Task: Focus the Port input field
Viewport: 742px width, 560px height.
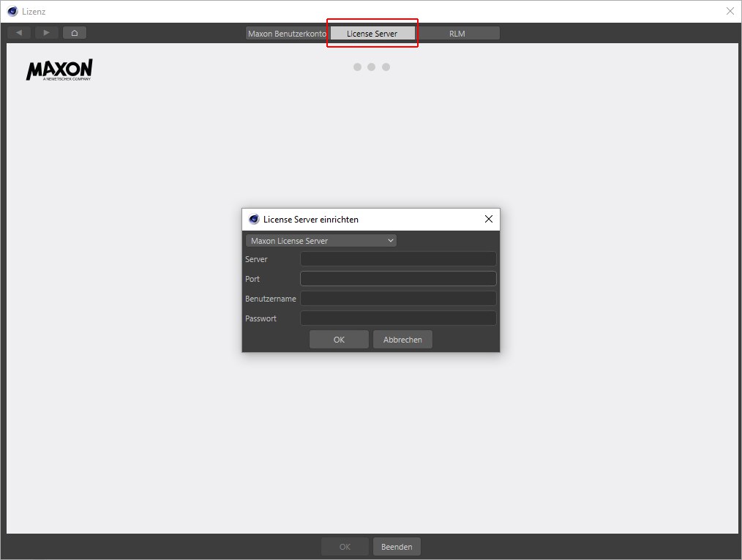Action: (398, 279)
